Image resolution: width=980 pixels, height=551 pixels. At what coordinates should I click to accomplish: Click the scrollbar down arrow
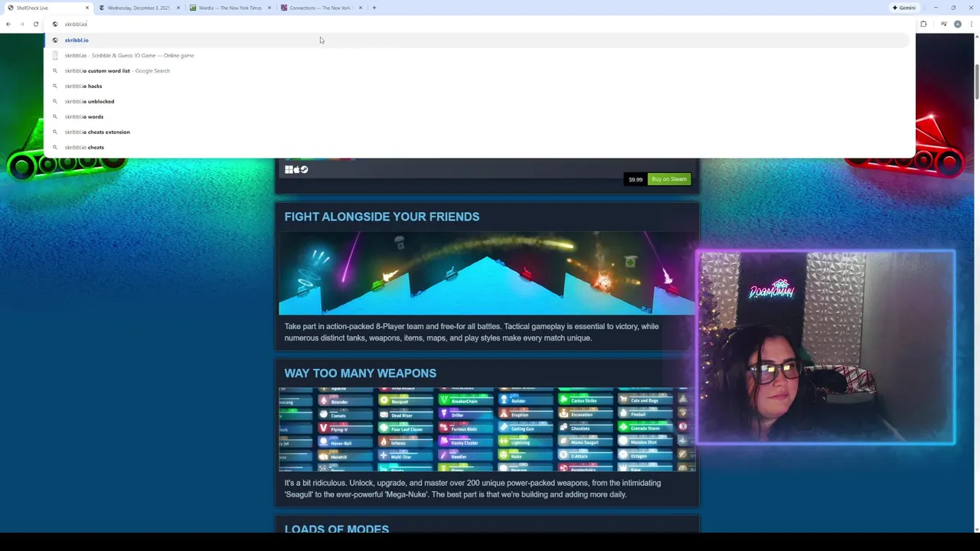[x=976, y=529]
